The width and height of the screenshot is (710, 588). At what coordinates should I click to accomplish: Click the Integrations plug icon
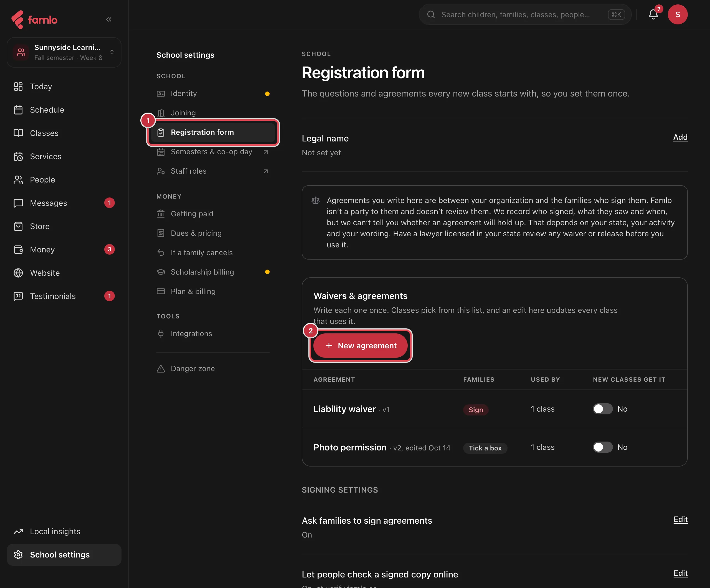(x=161, y=334)
